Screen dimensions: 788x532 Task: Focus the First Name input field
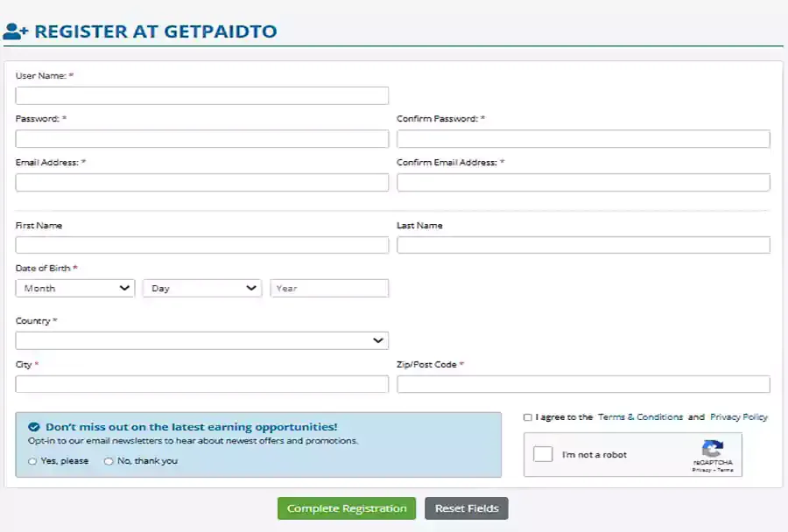(x=202, y=245)
